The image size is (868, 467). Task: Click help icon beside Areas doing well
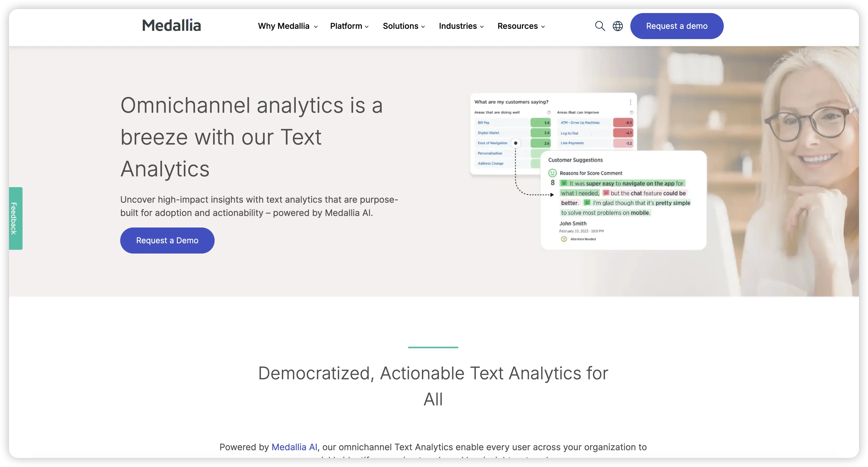[548, 112]
